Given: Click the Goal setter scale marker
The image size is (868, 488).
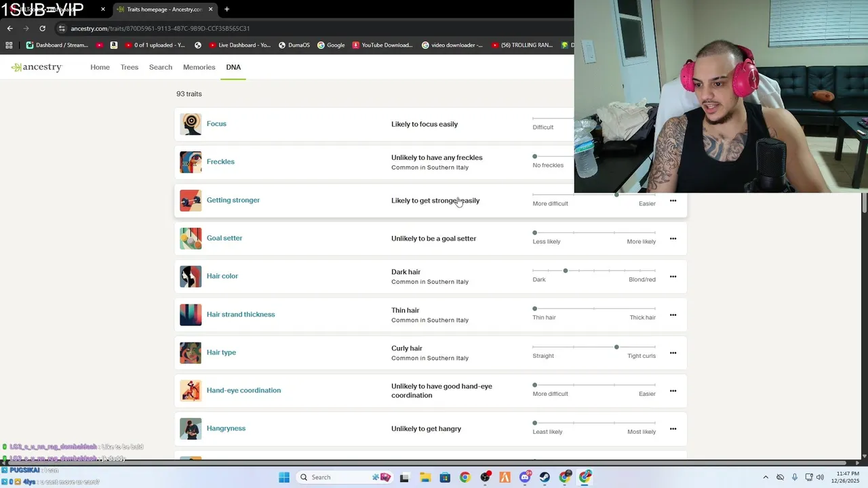Looking at the screenshot, I should point(534,232).
